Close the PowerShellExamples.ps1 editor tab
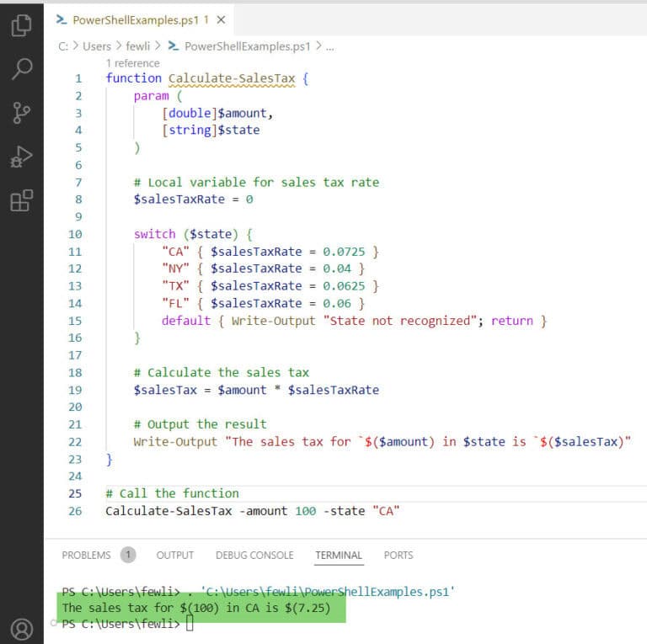The image size is (647, 644). pos(221,19)
